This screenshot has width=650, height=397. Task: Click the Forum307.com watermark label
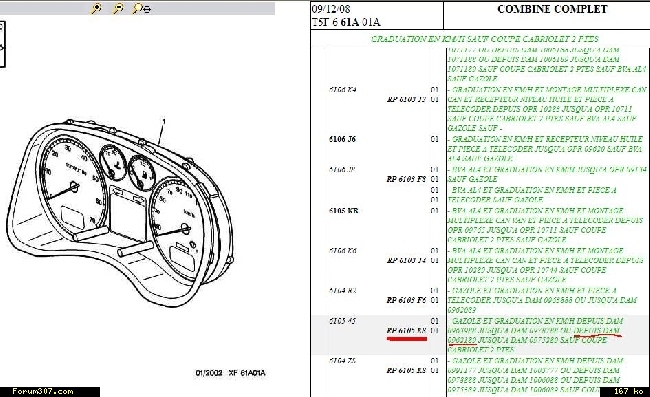pos(43,392)
